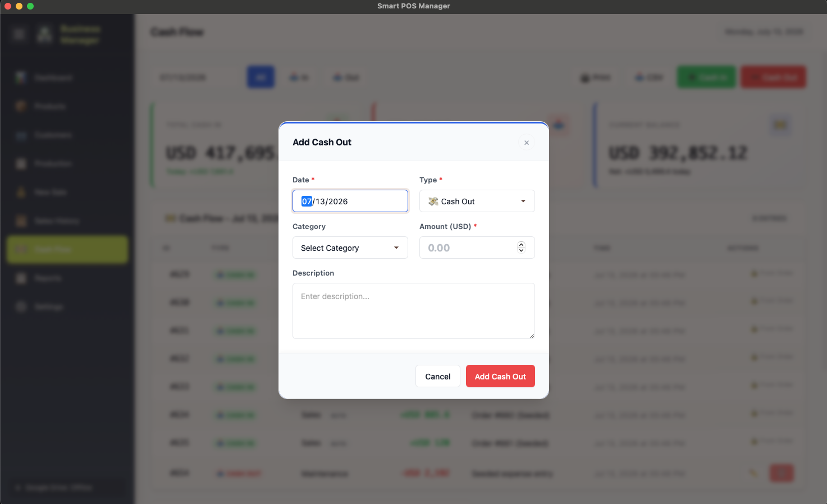Click the Cancel button
This screenshot has width=827, height=504.
point(437,376)
